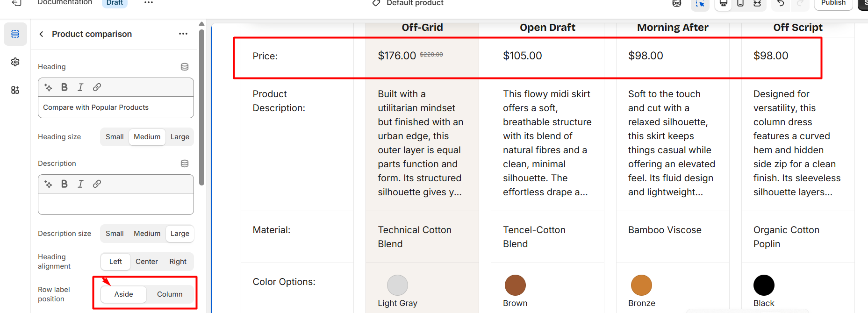Switch to mobile preview
This screenshot has width=868, height=313.
click(740, 3)
